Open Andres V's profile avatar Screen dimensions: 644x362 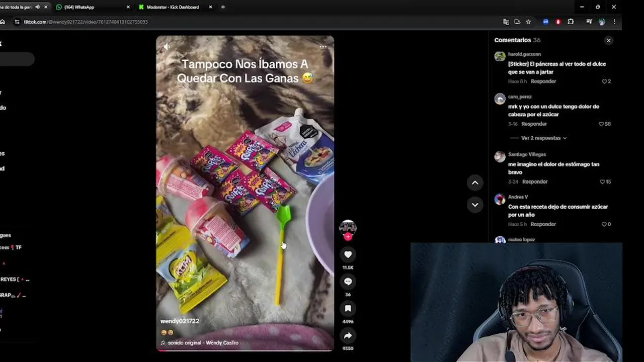tap(500, 199)
